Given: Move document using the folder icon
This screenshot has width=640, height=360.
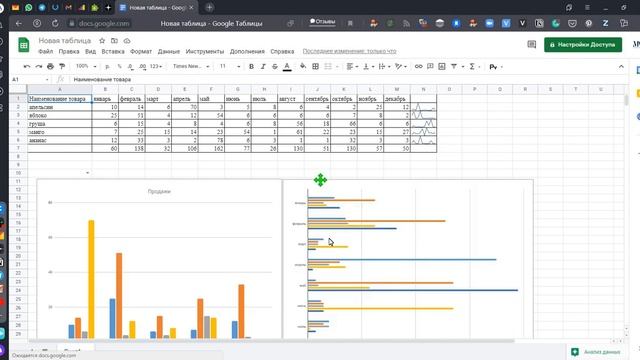Looking at the screenshot, I should [114, 41].
